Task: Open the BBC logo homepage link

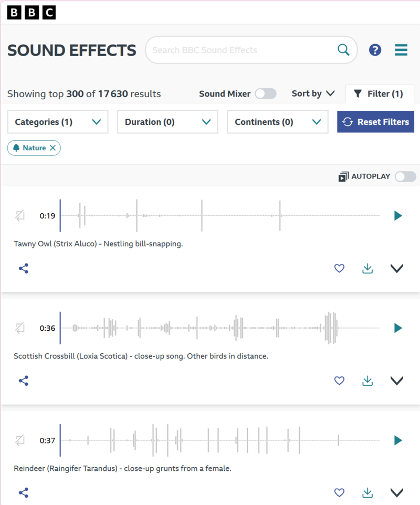Action: tap(31, 13)
